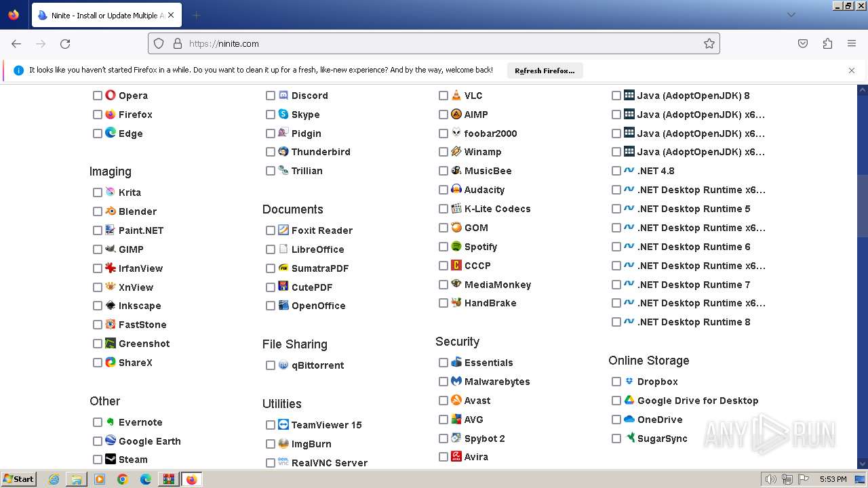
Task: Click the Opera app icon
Action: point(111,96)
